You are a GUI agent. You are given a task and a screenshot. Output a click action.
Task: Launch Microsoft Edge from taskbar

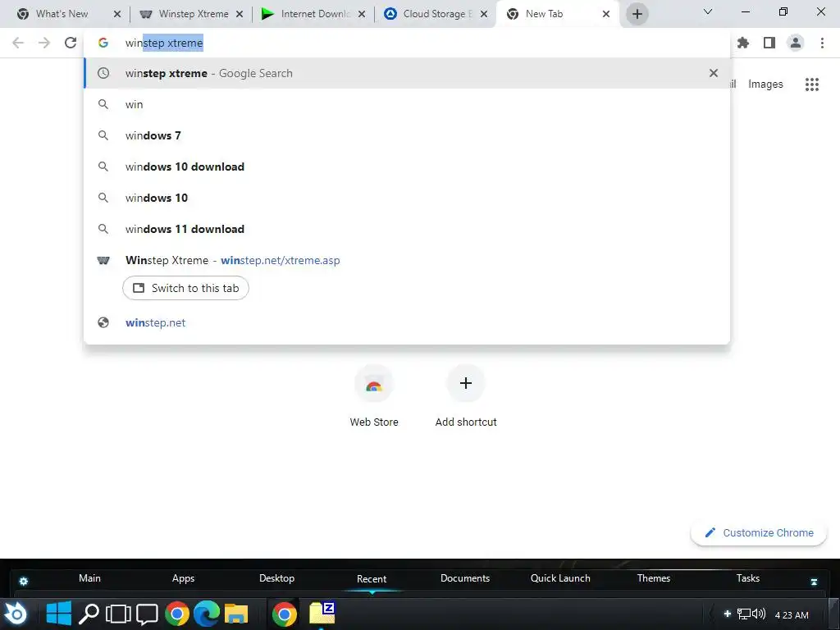[x=206, y=614]
